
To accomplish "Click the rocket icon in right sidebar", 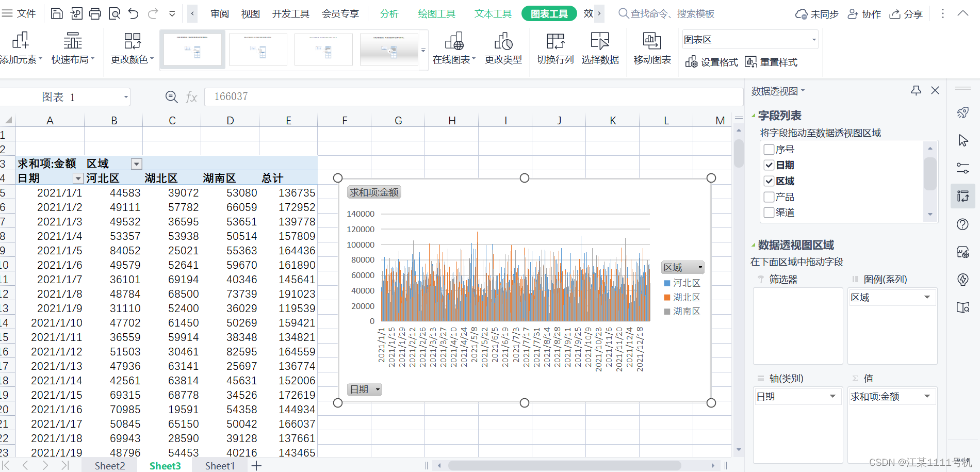I will [x=962, y=113].
